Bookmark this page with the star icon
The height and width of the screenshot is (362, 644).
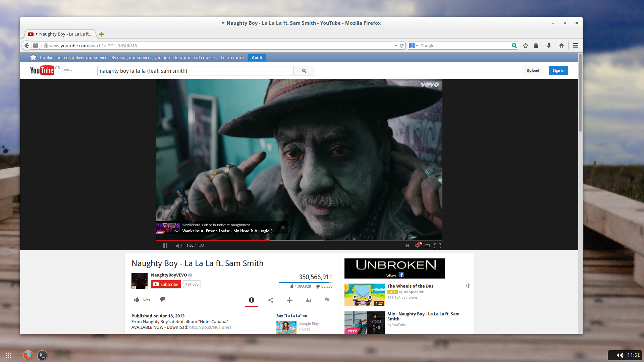(x=526, y=46)
